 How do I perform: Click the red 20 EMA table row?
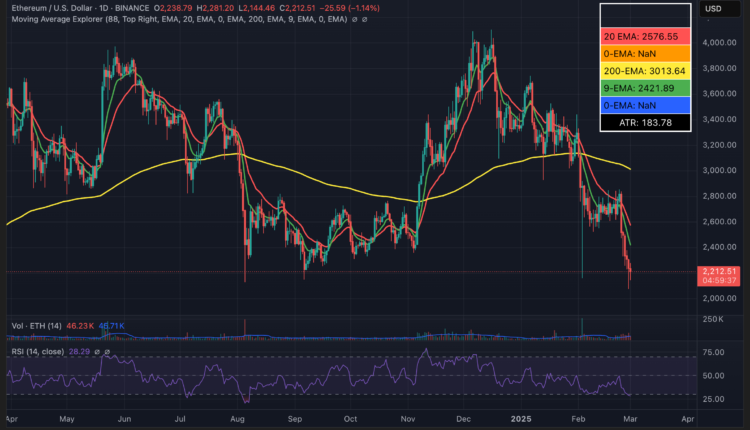pyautogui.click(x=645, y=35)
